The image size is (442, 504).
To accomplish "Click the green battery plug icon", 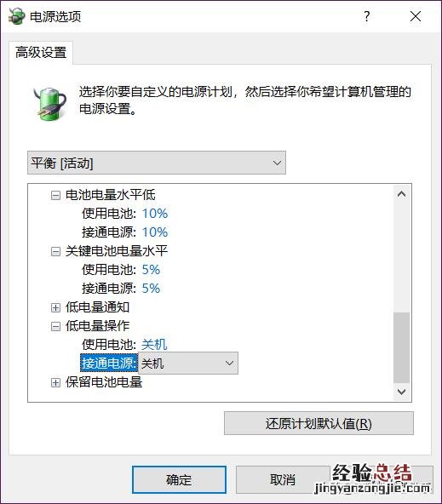I will click(x=50, y=104).
